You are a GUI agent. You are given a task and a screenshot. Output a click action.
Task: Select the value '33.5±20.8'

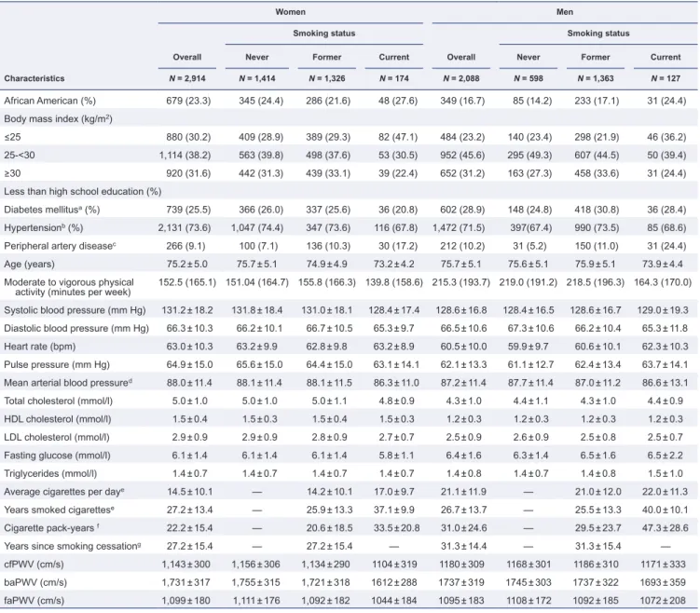click(396, 528)
